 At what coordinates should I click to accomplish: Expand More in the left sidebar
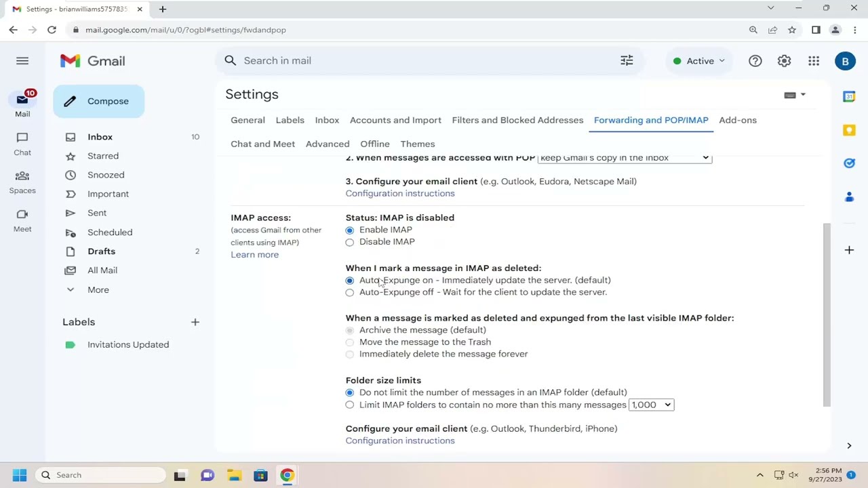[x=98, y=289]
